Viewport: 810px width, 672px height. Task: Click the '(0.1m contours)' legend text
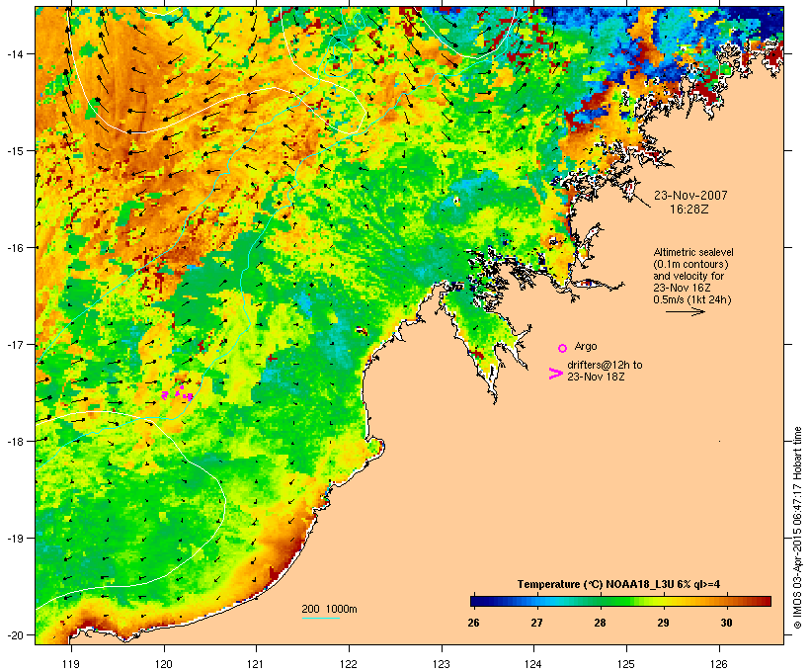pos(690,264)
